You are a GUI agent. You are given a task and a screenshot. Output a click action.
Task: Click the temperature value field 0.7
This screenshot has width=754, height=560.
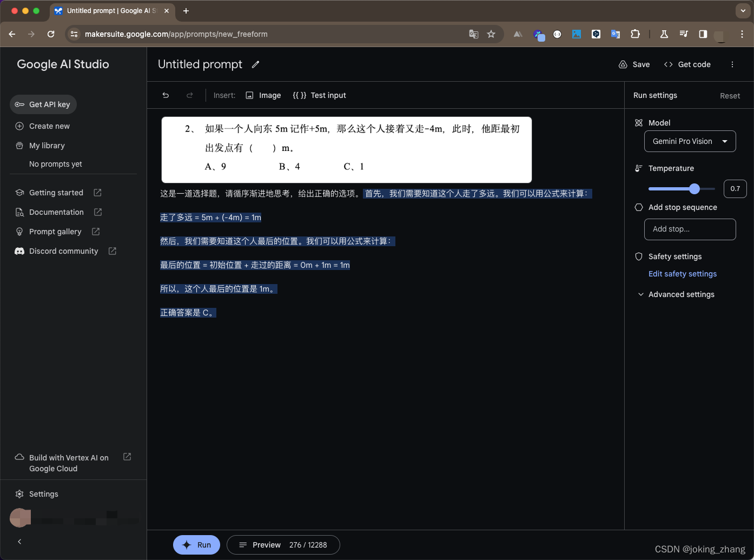735,189
